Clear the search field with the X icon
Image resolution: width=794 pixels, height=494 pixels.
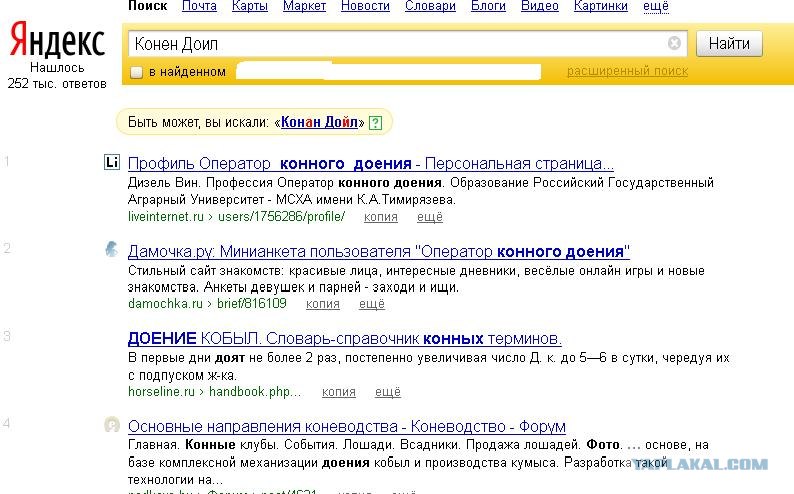click(674, 44)
